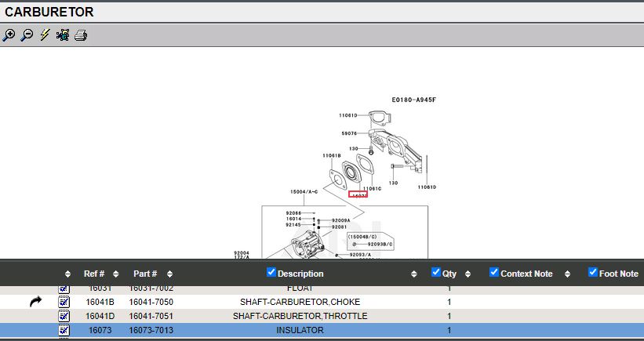Open part number 16041-7051
Screen dimensions: 644x341
[x=151, y=316]
